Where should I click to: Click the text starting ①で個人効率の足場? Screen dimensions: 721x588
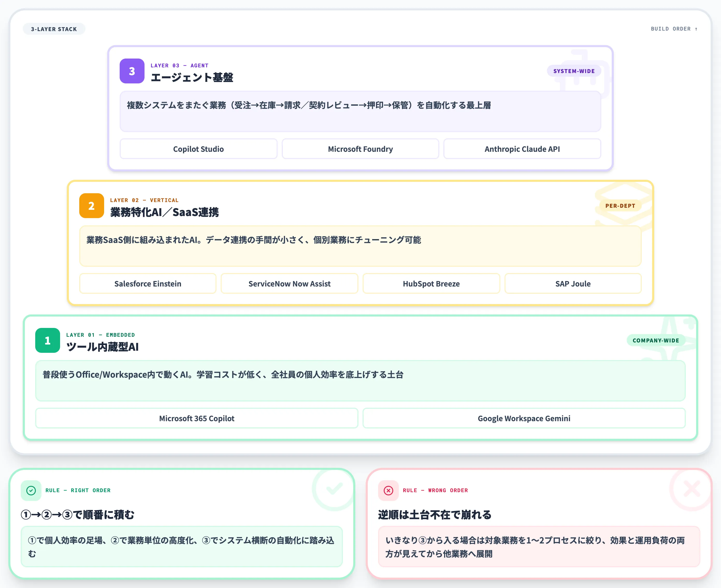182,547
